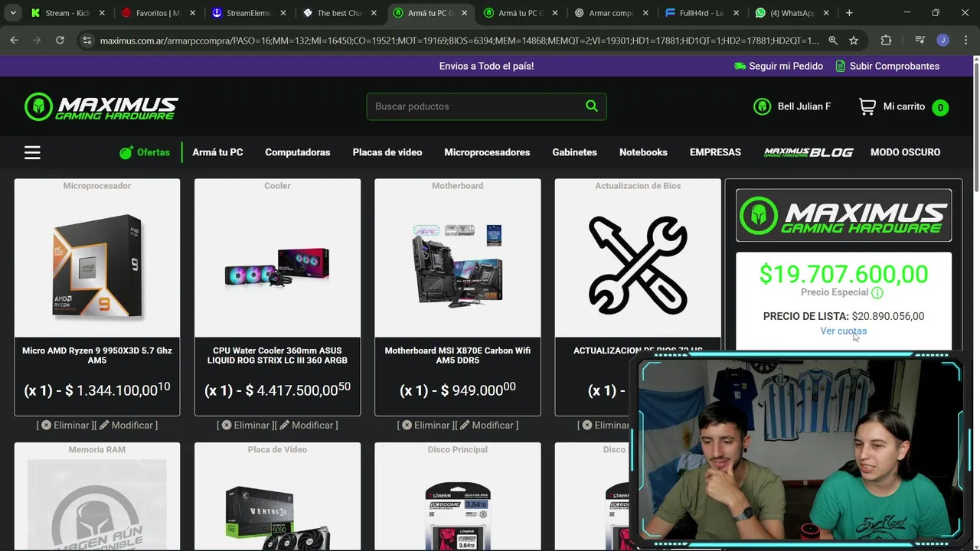Click the user avatar icon beside Bell Julian F
The height and width of the screenshot is (551, 980).
pos(762,106)
